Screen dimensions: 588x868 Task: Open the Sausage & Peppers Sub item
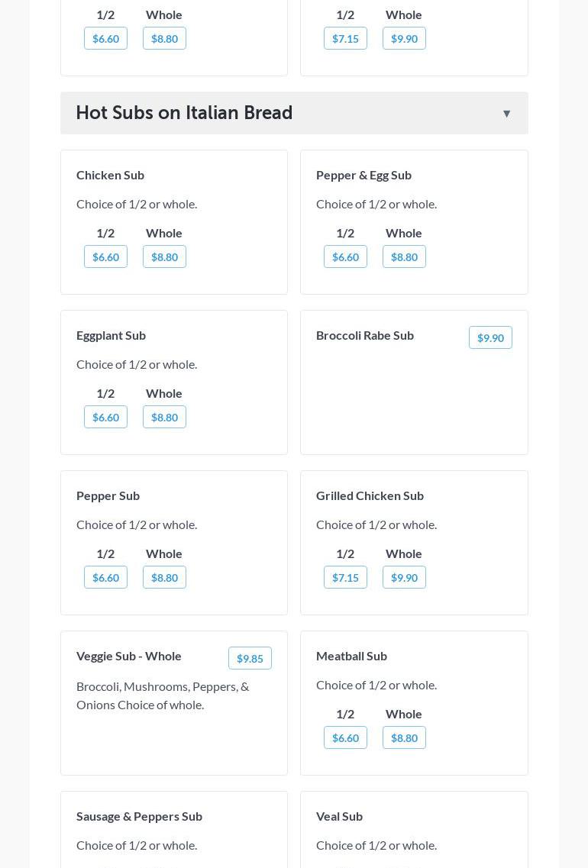click(x=139, y=816)
